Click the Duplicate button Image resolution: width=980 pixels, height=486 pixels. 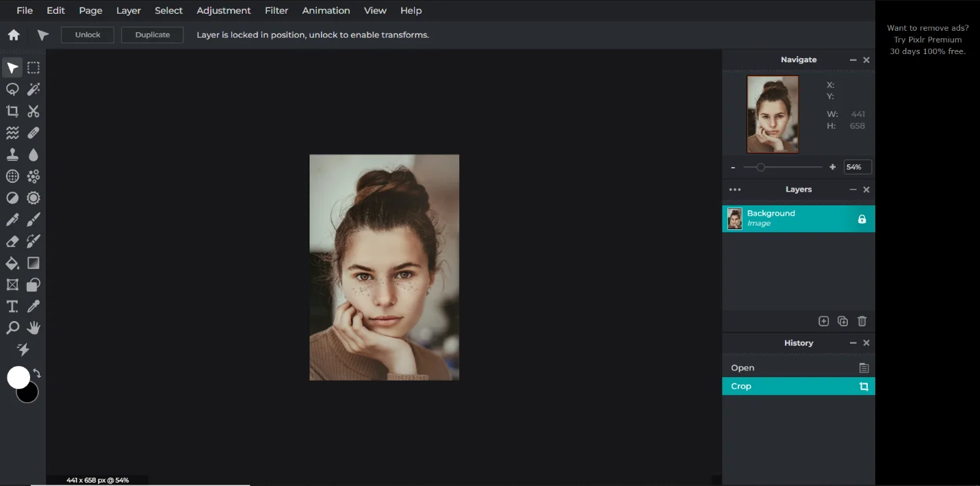152,35
